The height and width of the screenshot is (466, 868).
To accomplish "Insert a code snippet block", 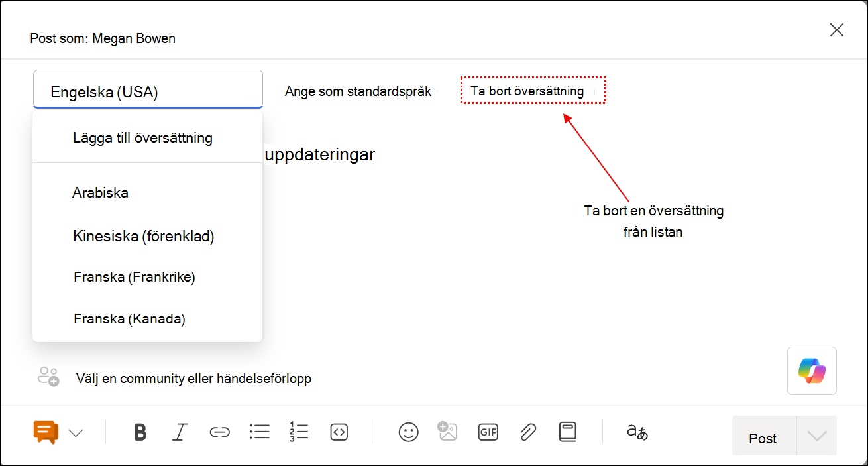I will [x=339, y=432].
